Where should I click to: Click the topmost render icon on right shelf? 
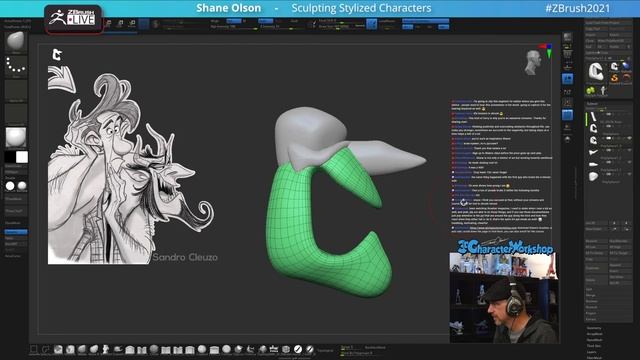pos(567,37)
